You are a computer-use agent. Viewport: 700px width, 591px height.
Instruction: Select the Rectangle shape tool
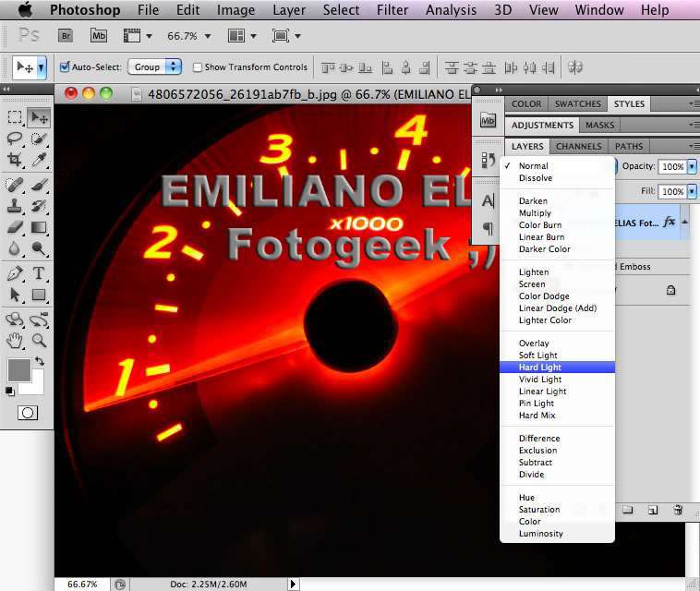[39, 295]
